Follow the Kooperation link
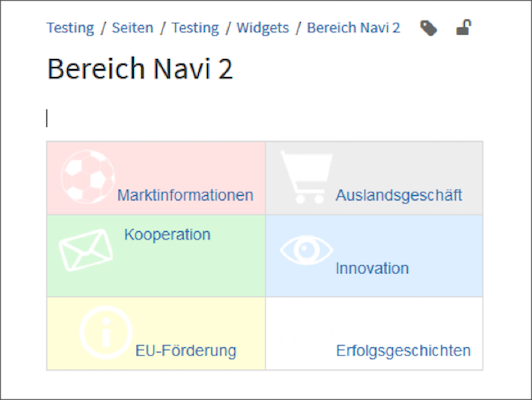This screenshot has height=400, width=532. coord(167,235)
